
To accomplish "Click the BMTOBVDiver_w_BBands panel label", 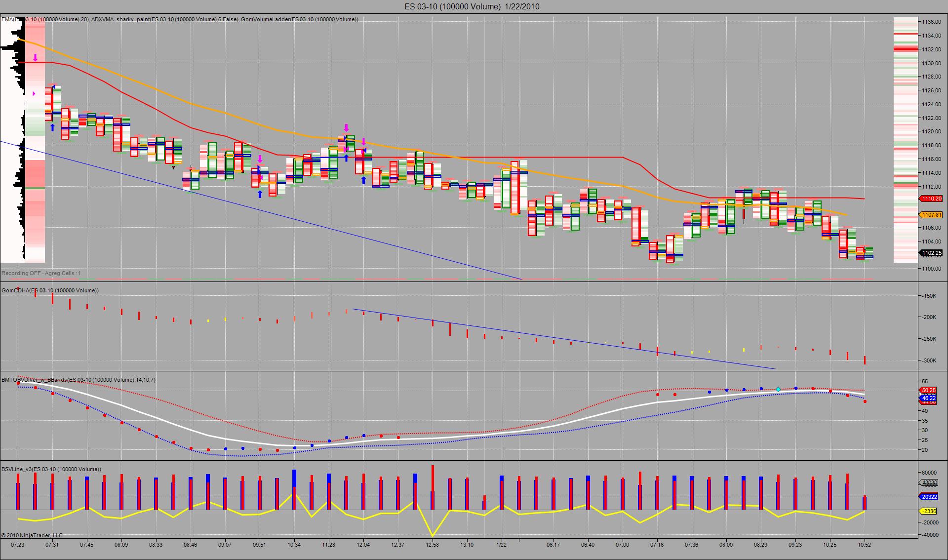I will coord(79,380).
